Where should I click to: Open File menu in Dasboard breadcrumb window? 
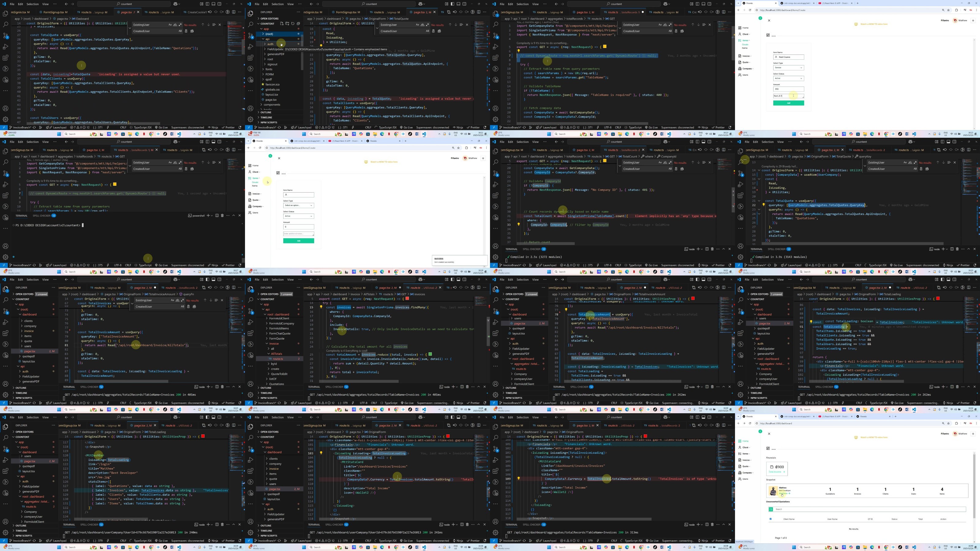tap(12, 4)
